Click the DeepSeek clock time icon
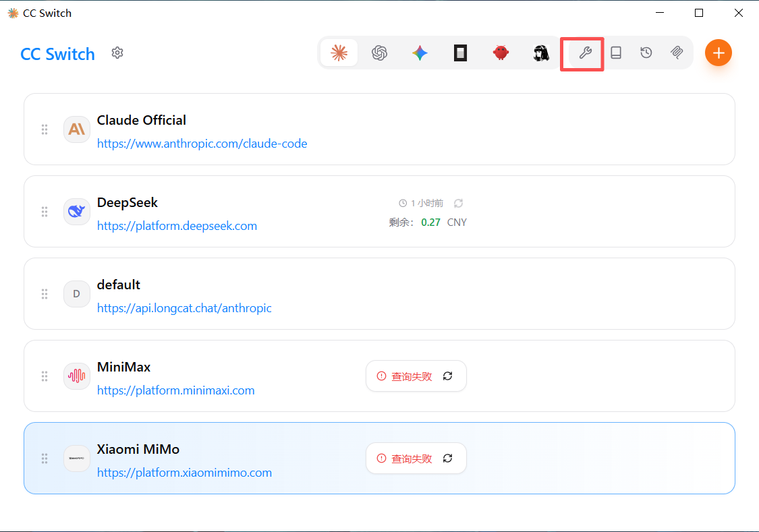 403,203
